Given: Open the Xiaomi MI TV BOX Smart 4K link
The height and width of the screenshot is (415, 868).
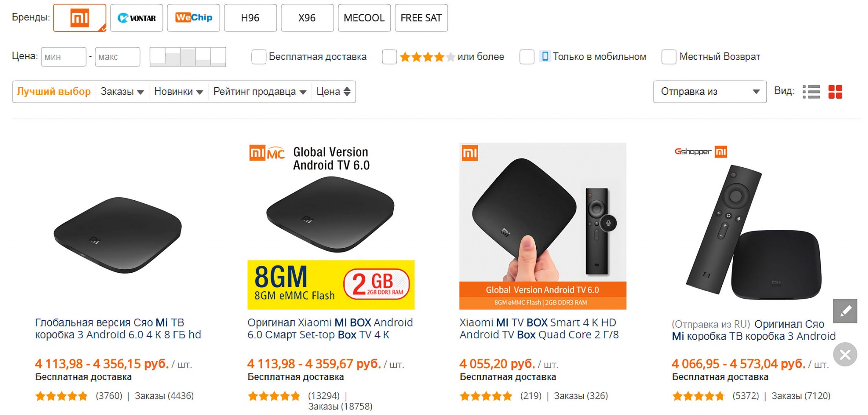Looking at the screenshot, I should pyautogui.click(x=539, y=329).
